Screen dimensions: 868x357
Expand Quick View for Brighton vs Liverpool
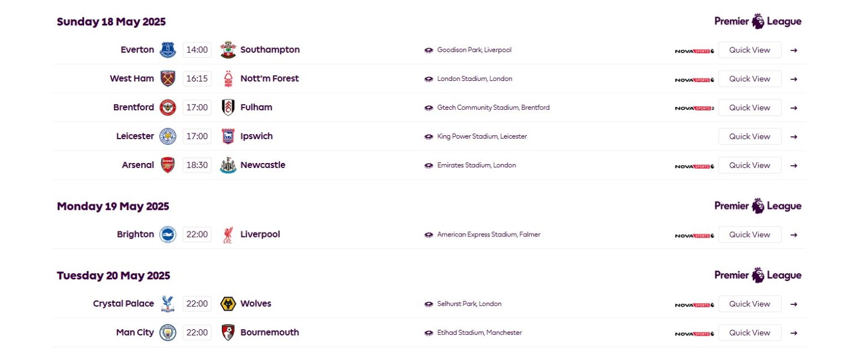coord(749,235)
